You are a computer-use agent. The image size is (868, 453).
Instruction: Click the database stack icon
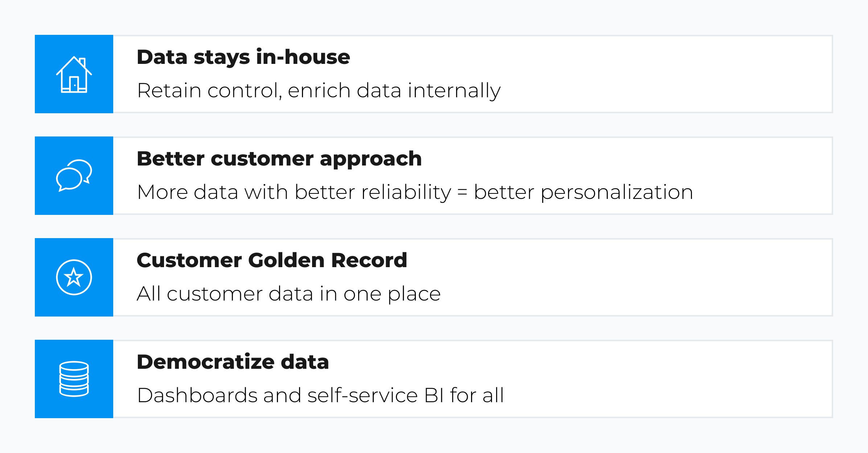74,379
